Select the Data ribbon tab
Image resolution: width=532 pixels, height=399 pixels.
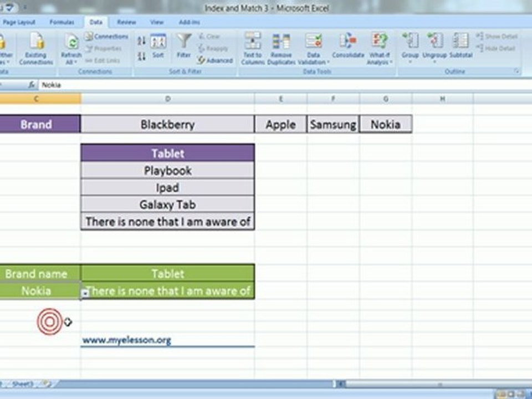click(96, 22)
